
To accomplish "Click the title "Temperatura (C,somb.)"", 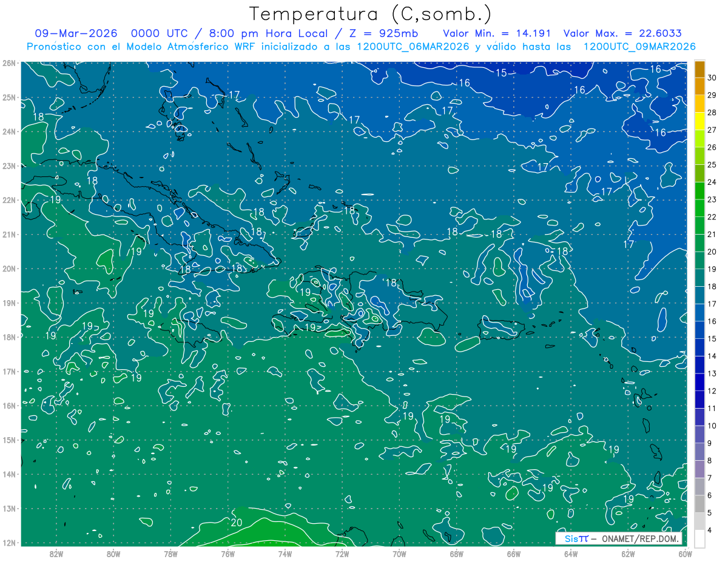I will (x=370, y=14).
